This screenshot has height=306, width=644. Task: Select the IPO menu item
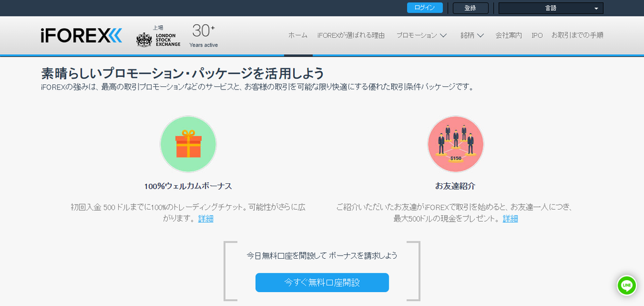[537, 35]
